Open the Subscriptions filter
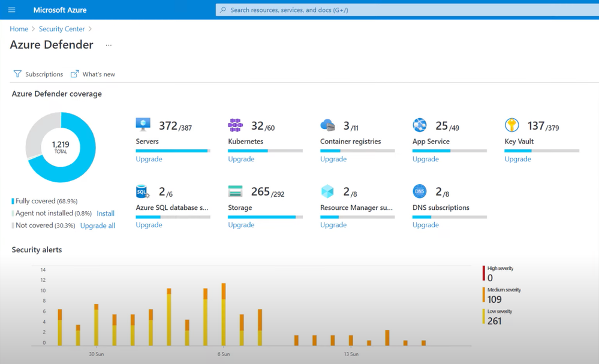Screen dimensions: 599x364 tap(38, 74)
